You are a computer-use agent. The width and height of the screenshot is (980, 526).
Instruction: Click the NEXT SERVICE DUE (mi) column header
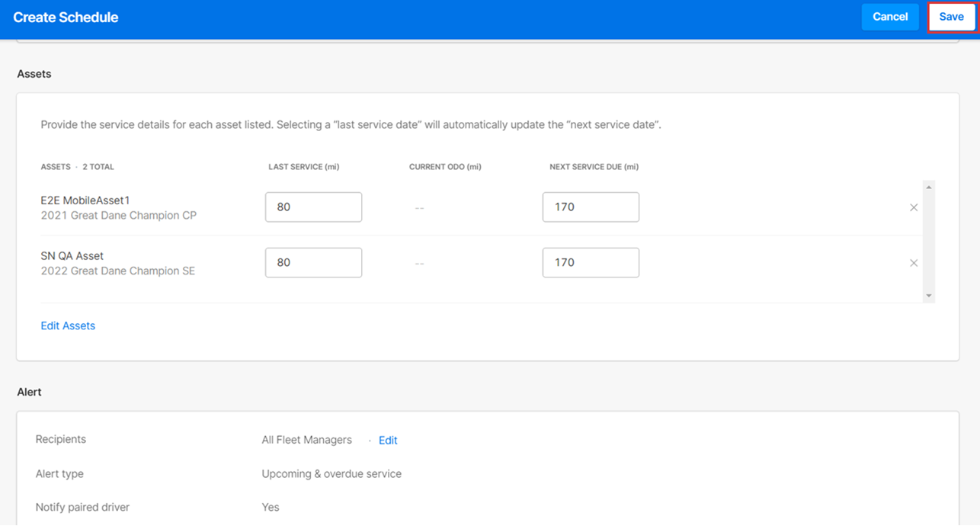pyautogui.click(x=594, y=167)
